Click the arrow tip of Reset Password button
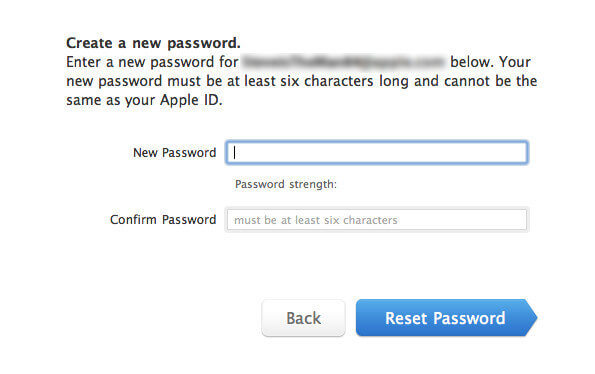Viewport: 595px width, 374px height. pyautogui.click(x=531, y=318)
